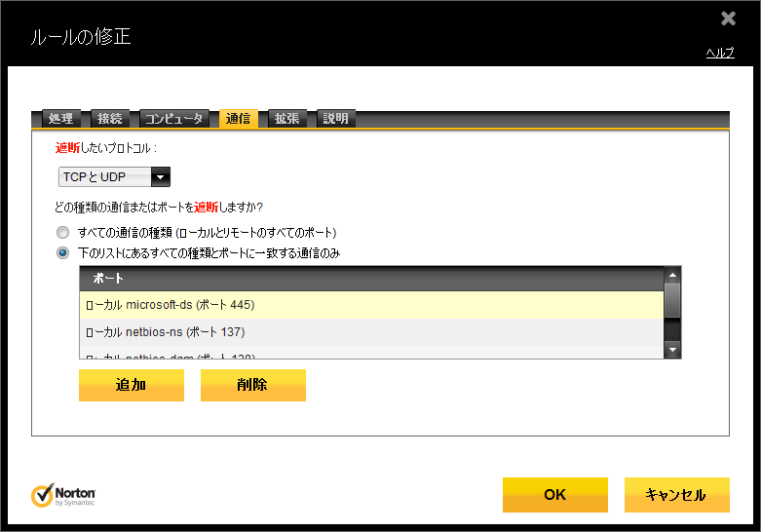761x532 pixels.
Task: Switch to the 拡張 tab
Action: (287, 119)
